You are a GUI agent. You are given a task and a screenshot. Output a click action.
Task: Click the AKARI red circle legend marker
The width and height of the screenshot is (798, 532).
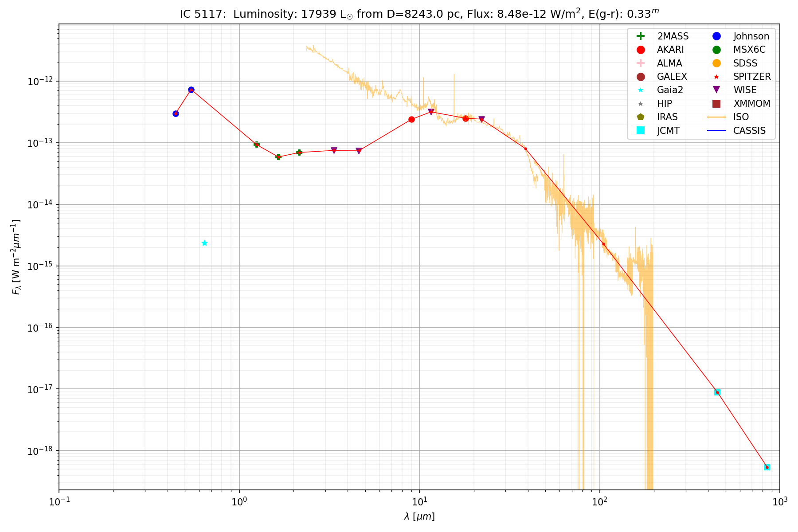[640, 50]
